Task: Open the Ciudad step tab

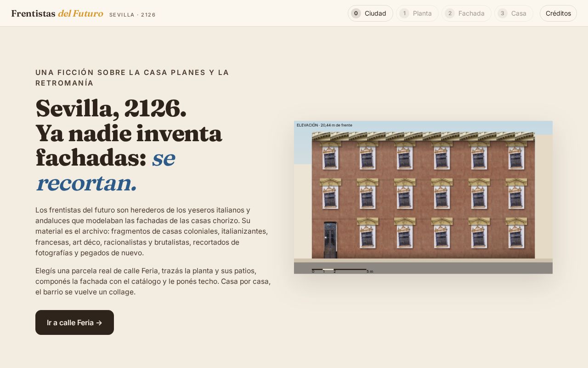Action: pos(370,13)
